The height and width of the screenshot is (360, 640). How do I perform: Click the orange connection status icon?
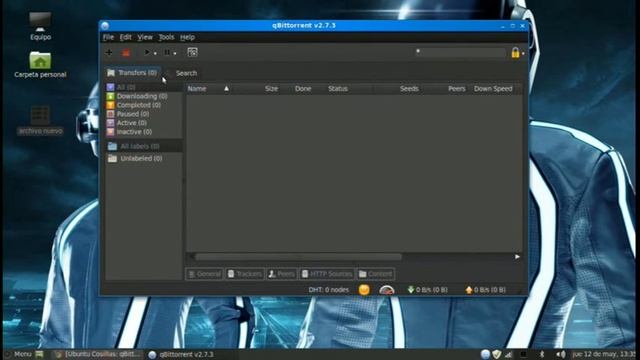click(364, 290)
